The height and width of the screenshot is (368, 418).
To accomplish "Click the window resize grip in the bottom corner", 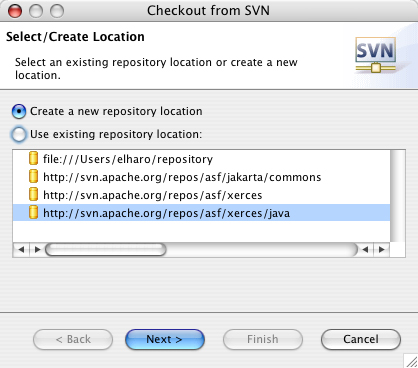I will (x=411, y=361).
